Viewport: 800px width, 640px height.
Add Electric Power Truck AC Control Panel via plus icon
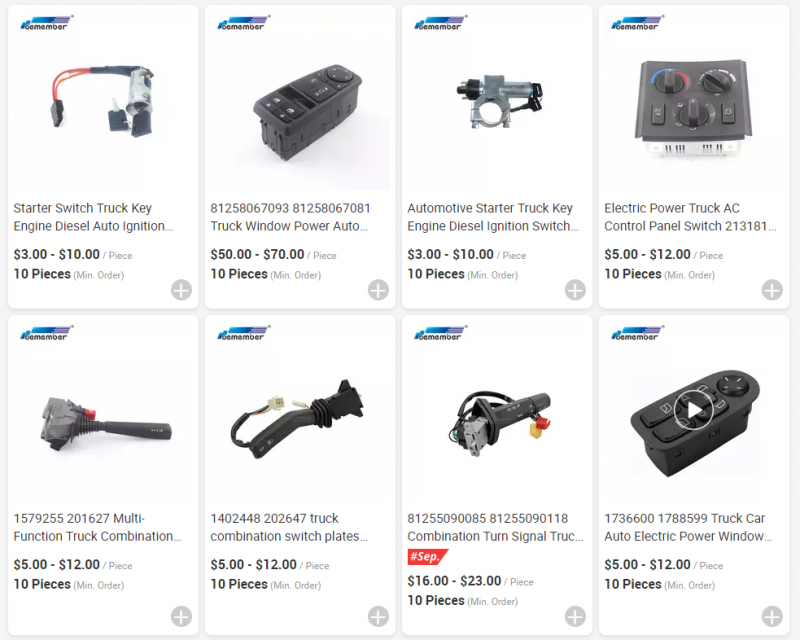tap(772, 290)
